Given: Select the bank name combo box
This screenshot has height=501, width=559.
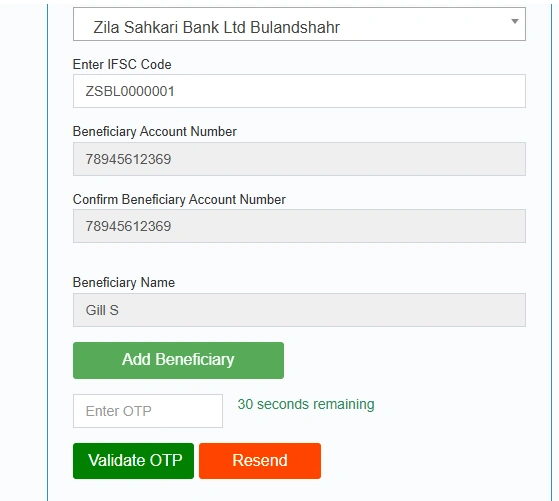Looking at the screenshot, I should pos(299,24).
